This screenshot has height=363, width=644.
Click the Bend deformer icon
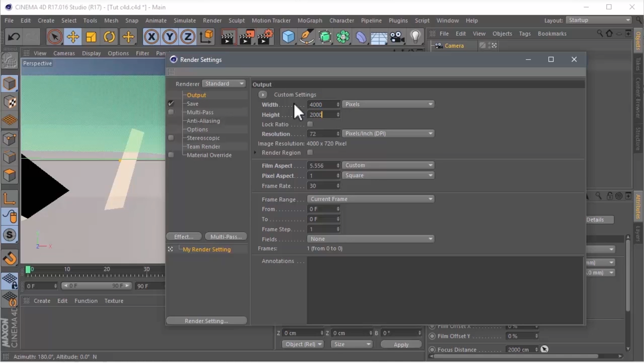coord(361,37)
